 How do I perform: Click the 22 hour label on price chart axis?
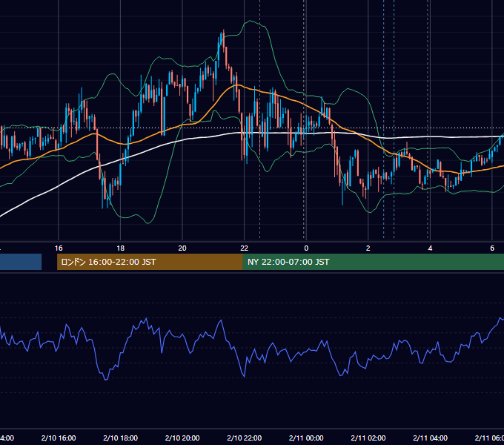coord(245,248)
